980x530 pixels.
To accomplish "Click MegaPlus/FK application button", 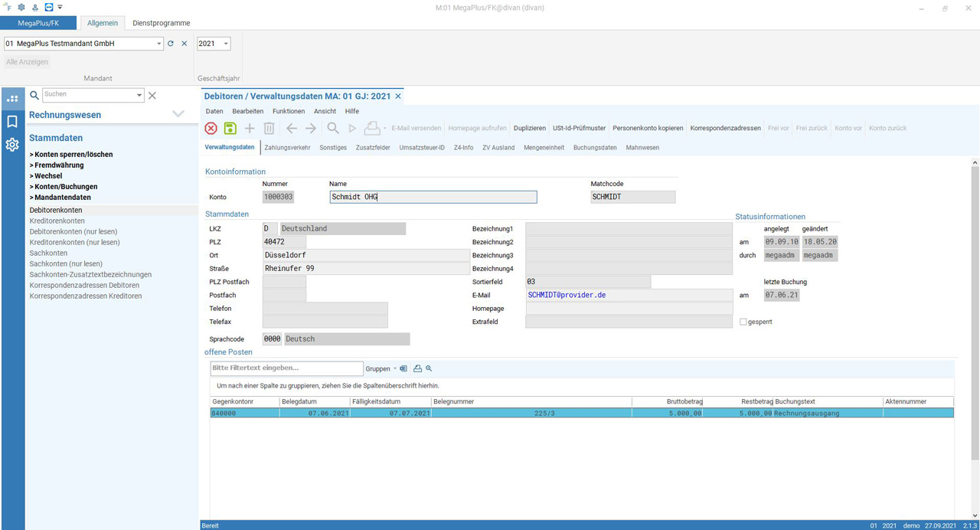I will coord(38,23).
